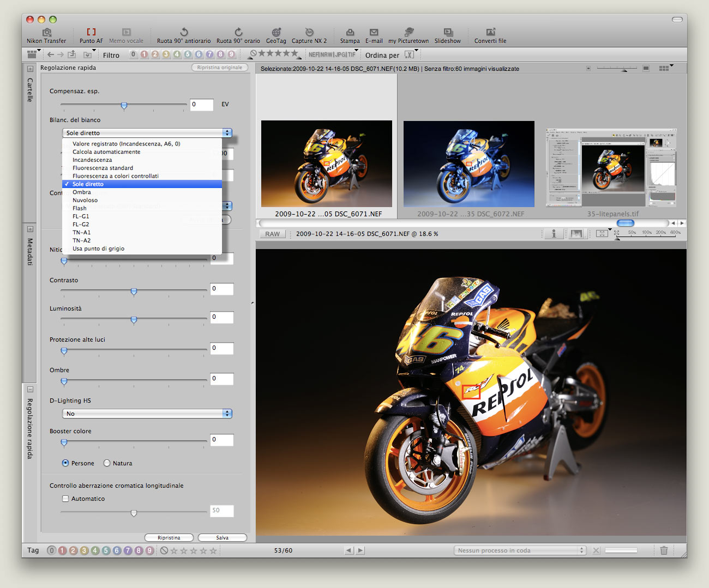Screen dimensions: 709x588
Task: Go forward with the right arrow icon
Action: (x=61, y=54)
